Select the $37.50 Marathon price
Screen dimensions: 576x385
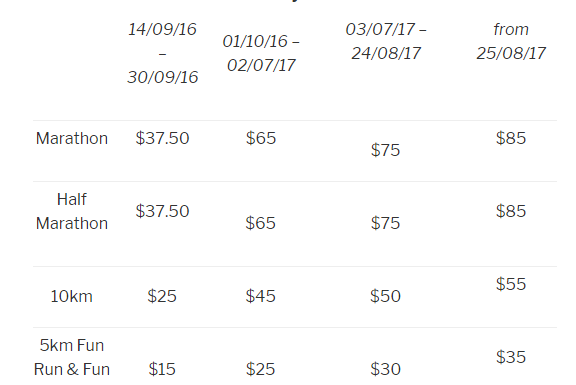[x=162, y=138]
